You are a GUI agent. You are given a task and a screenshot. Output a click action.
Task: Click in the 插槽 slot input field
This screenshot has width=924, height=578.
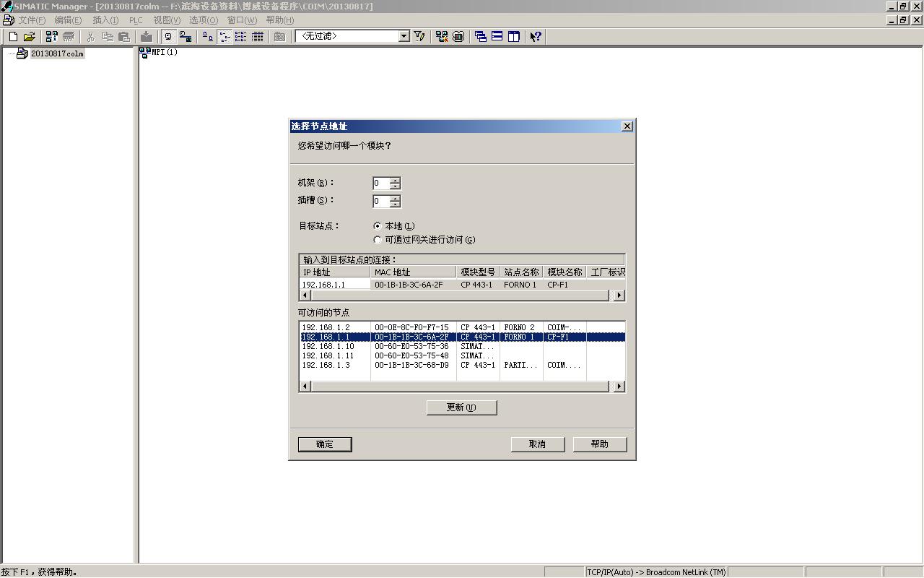pyautogui.click(x=381, y=201)
